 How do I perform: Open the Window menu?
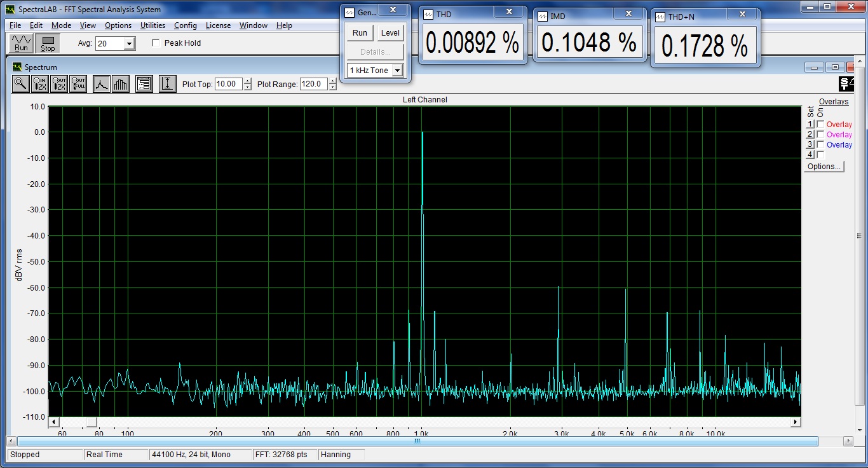point(254,25)
